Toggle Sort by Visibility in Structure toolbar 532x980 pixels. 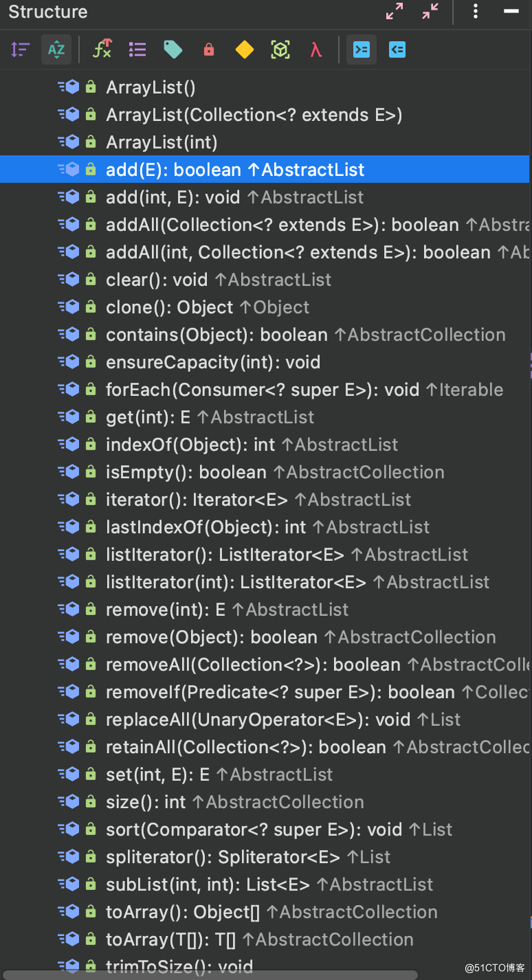[21, 49]
